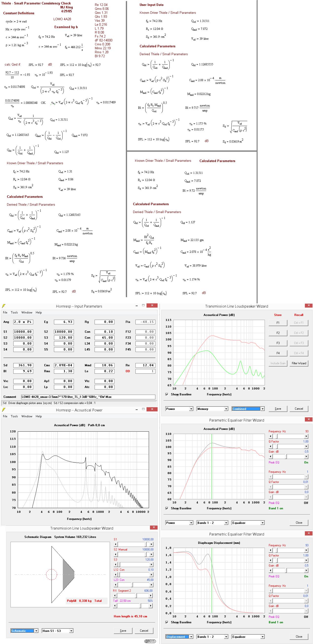Click the F1 store button
The image size is (313, 644).
point(278,323)
